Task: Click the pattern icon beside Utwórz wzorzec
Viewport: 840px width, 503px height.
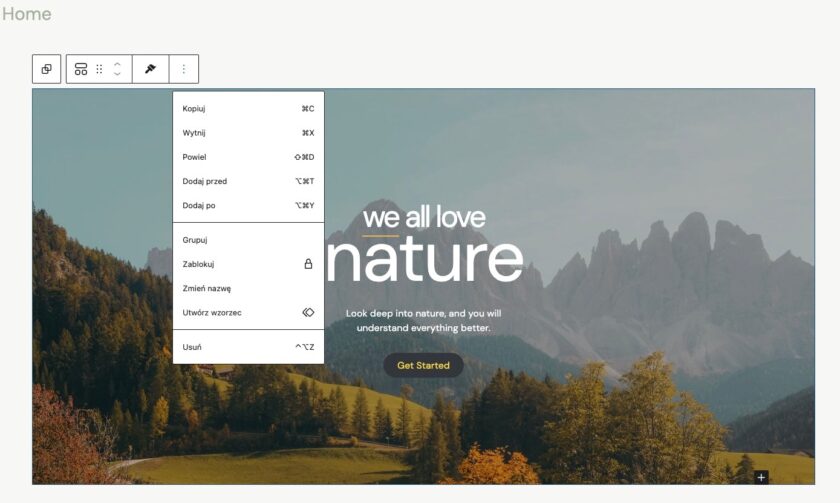Action: click(x=308, y=312)
